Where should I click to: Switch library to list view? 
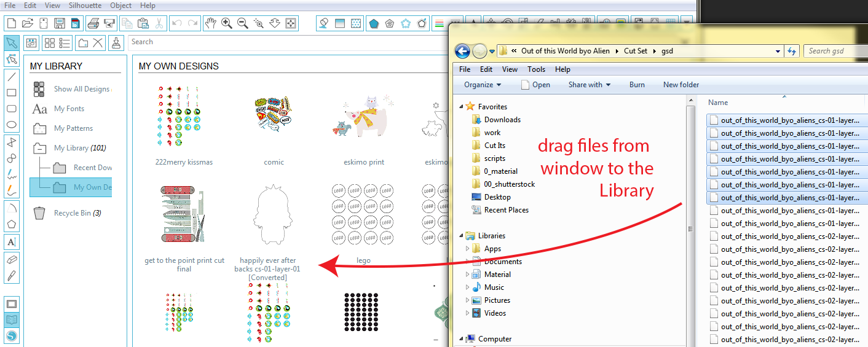tap(65, 42)
